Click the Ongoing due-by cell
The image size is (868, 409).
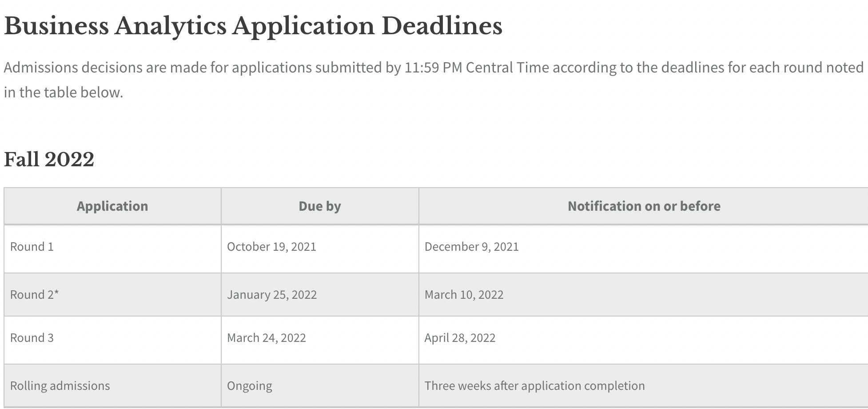250,386
